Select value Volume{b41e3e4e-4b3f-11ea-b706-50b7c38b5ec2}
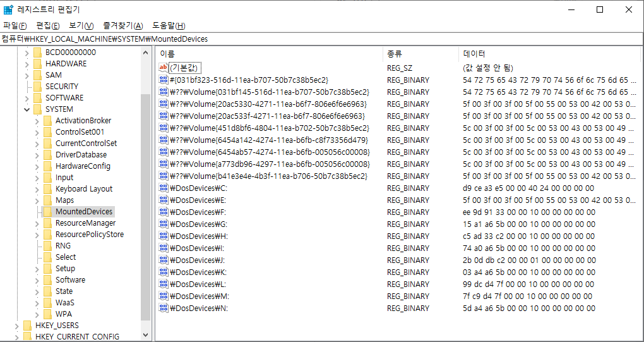The image size is (644, 342). pyautogui.click(x=268, y=176)
